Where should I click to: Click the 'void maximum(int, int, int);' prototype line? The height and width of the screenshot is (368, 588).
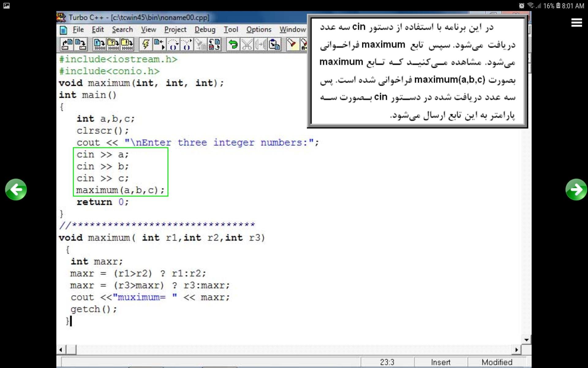[141, 83]
